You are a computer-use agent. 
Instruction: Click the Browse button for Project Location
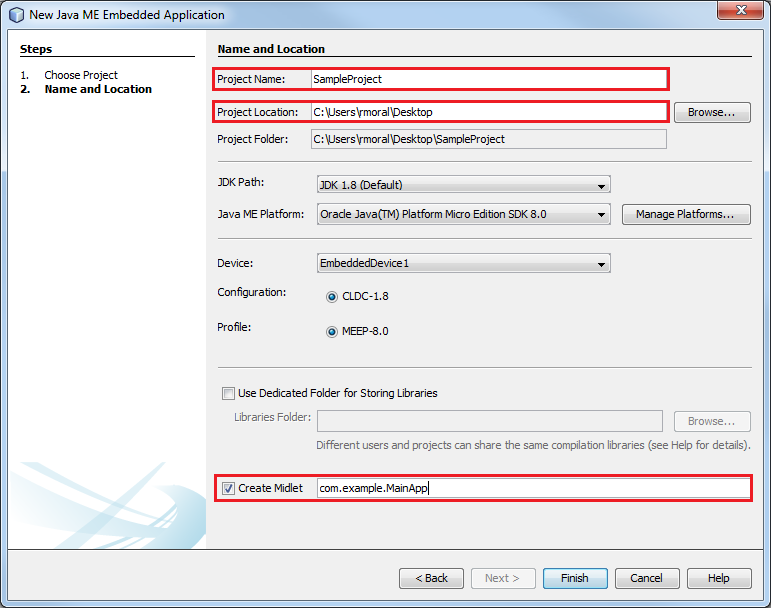[x=712, y=113]
